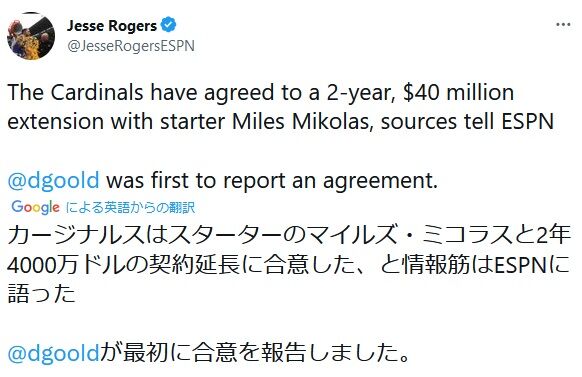Open @dgoold mention in the English text
This screenshot has height=377, width=582.
click(x=53, y=180)
